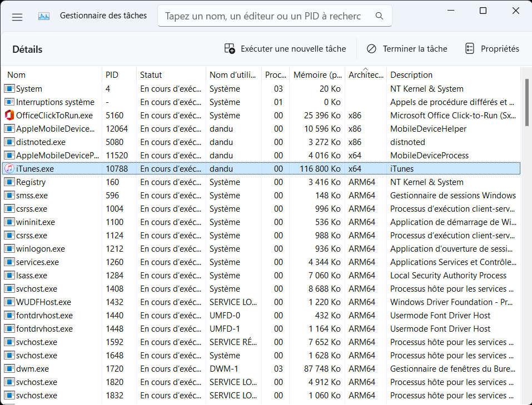This screenshot has height=405, width=532.
Task: Click UMFD-0 user name cell
Action: tap(225, 316)
